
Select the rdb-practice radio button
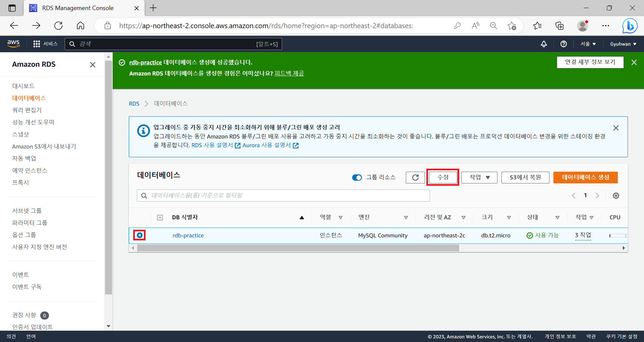pyautogui.click(x=140, y=235)
